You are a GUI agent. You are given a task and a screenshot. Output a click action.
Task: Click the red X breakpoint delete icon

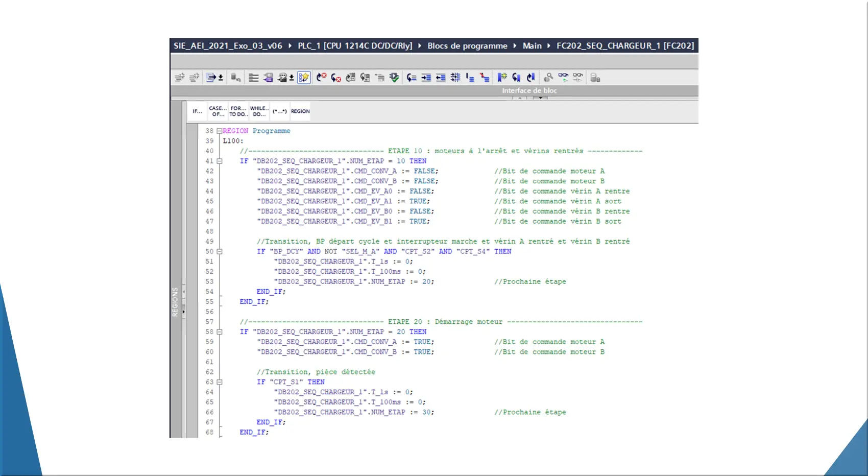click(x=321, y=78)
